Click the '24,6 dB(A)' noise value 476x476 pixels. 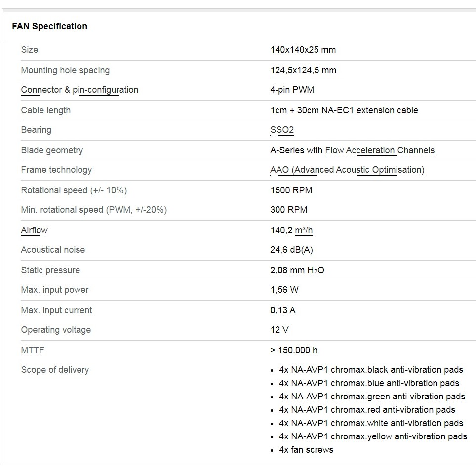tap(291, 250)
